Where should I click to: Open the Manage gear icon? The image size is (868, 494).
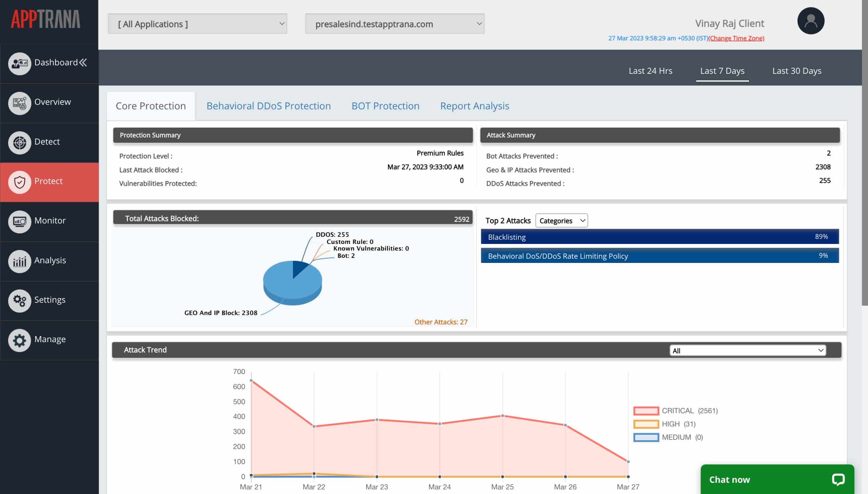[19, 340]
